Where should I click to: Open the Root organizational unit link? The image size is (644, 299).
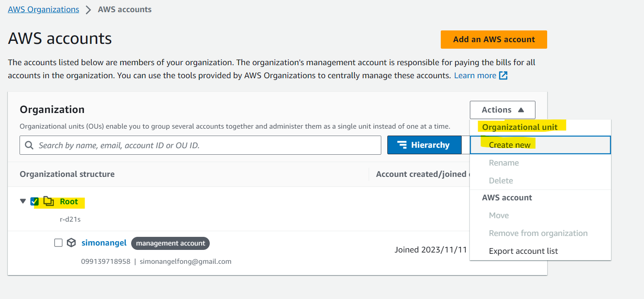(69, 202)
